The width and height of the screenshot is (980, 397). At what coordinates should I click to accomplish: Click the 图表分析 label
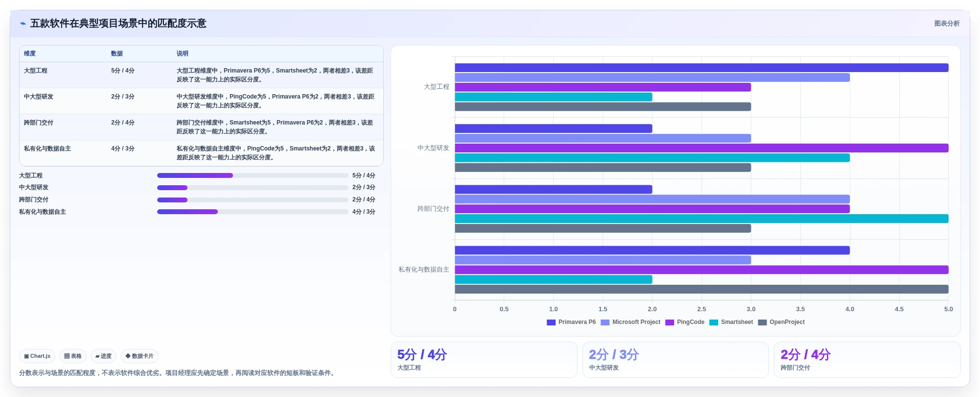click(947, 24)
